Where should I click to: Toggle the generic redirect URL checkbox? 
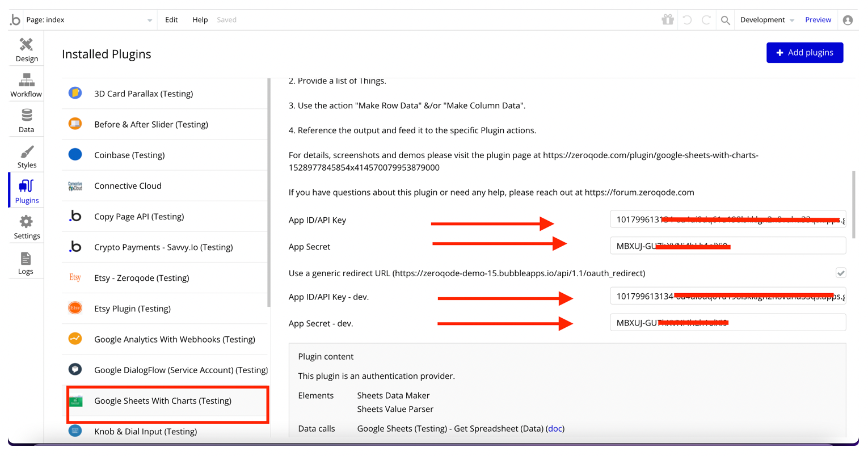[x=841, y=273]
